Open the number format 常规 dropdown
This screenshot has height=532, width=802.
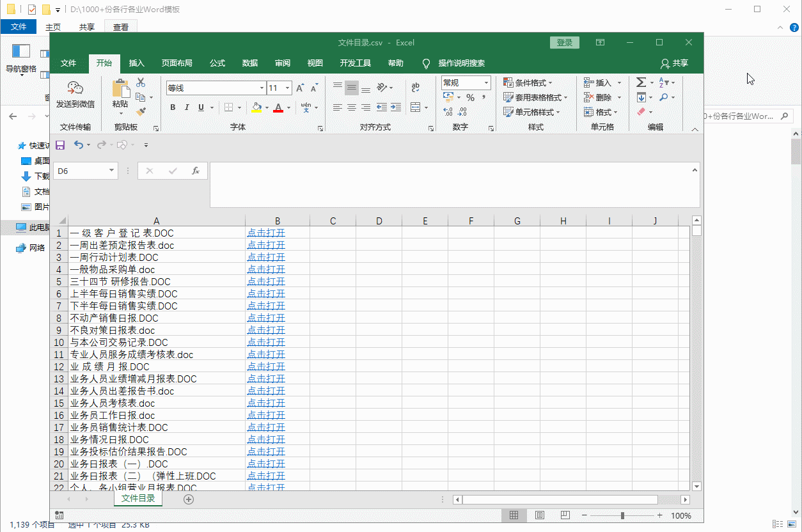pos(486,83)
